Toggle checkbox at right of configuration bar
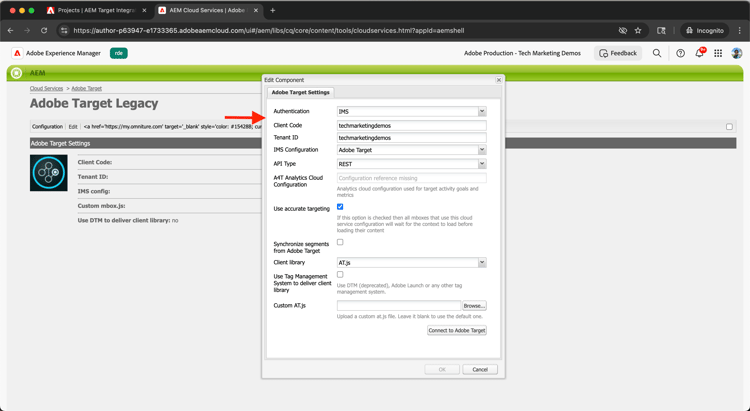 (729, 127)
